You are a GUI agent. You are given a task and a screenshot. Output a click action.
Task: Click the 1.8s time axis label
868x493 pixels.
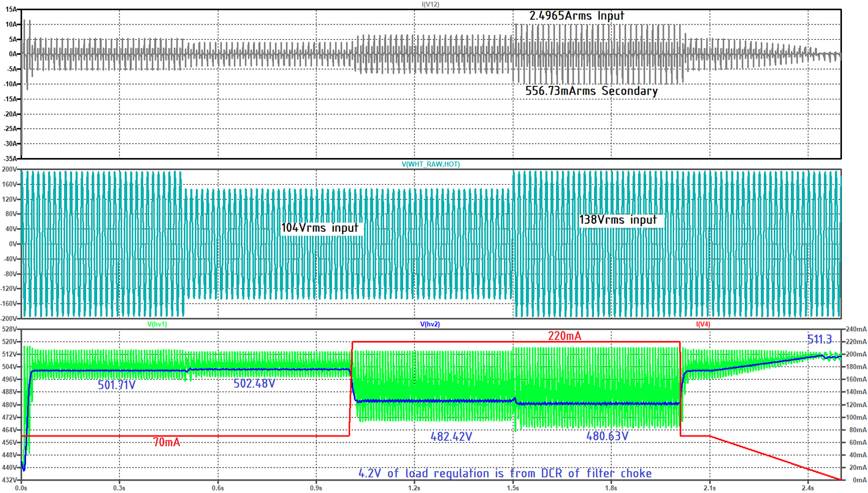[611, 488]
